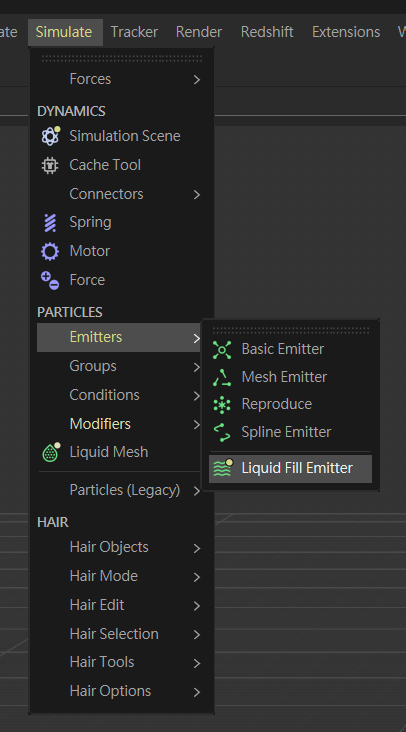This screenshot has height=732, width=406.
Task: Expand the Connectors submenu arrow
Action: pyautogui.click(x=196, y=194)
